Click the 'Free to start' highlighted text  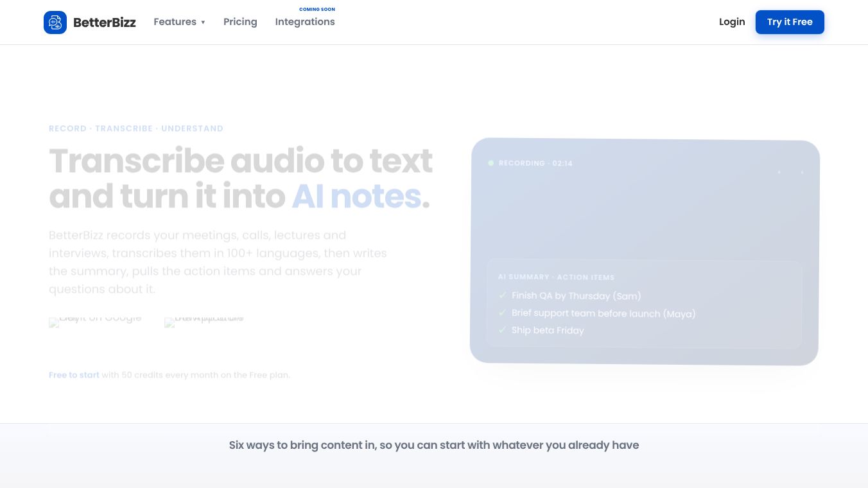[x=74, y=375]
